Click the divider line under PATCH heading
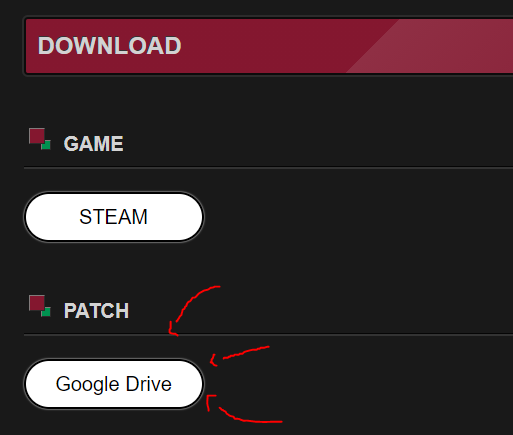 268,334
